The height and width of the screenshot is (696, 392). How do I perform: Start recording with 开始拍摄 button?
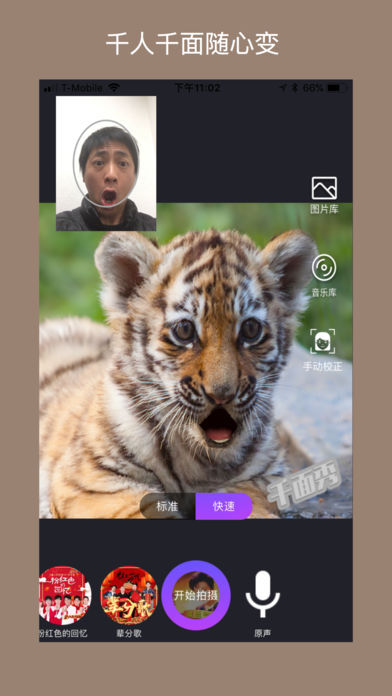coord(196,595)
